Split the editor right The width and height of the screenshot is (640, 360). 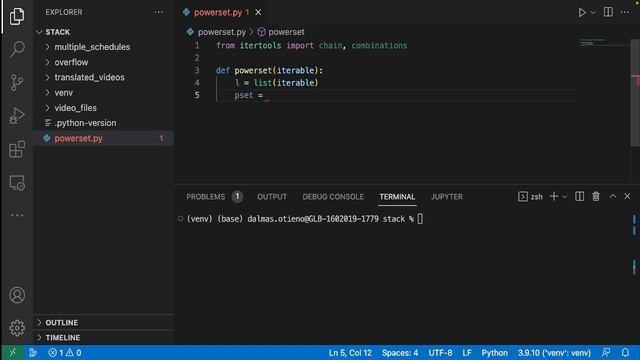pos(608,12)
